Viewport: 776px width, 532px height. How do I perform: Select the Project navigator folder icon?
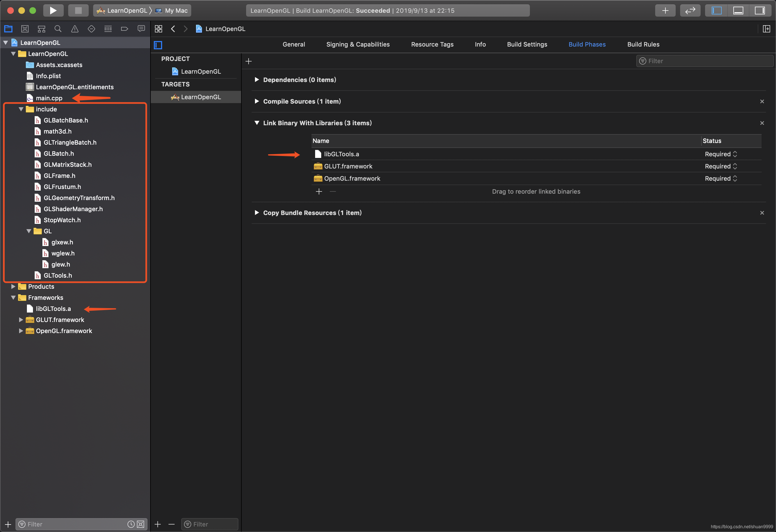point(8,29)
